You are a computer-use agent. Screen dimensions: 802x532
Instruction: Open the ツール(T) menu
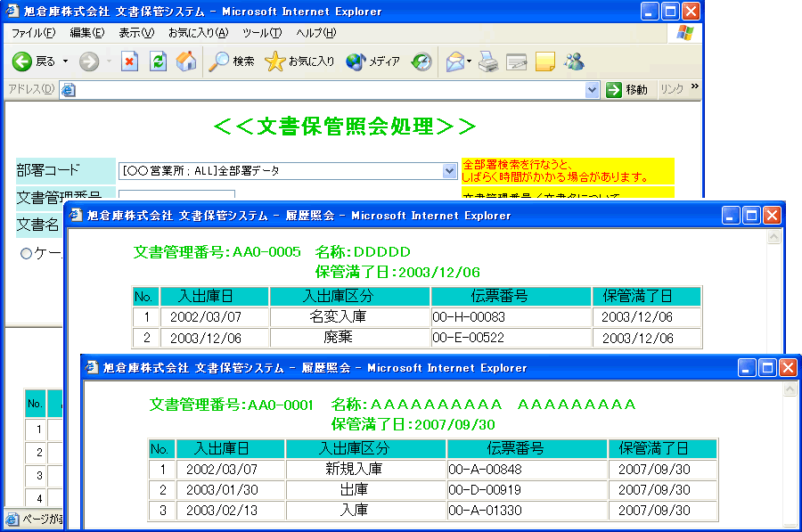(262, 33)
